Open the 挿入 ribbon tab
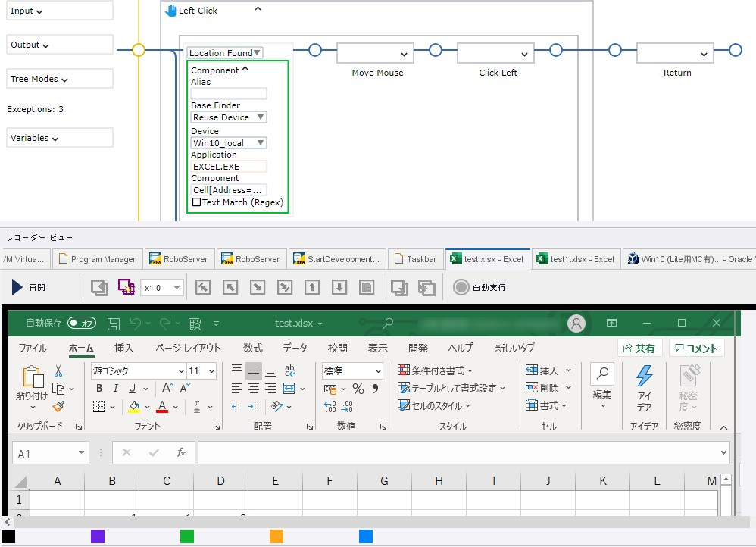The width and height of the screenshot is (756, 547). pos(124,348)
